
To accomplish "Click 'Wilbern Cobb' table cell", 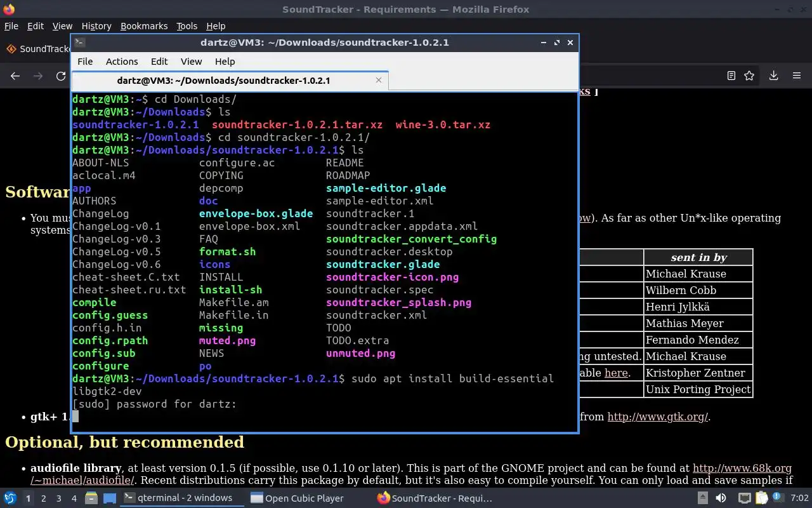I will point(698,290).
